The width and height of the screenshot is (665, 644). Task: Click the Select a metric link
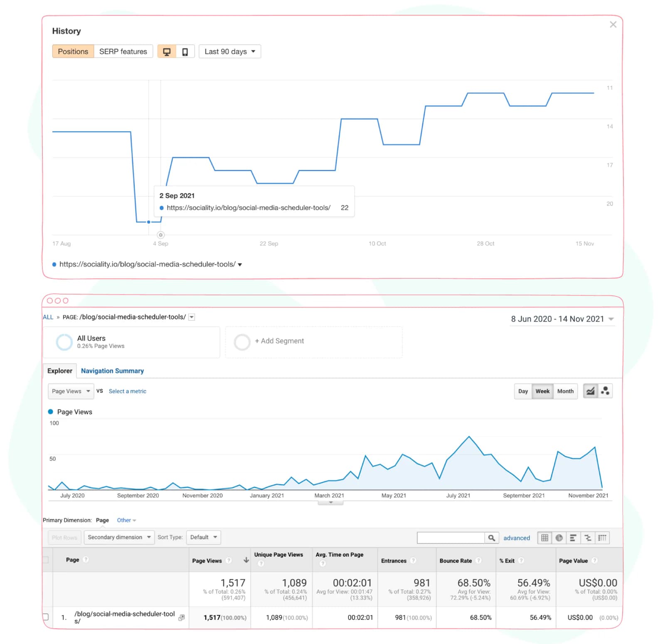128,391
